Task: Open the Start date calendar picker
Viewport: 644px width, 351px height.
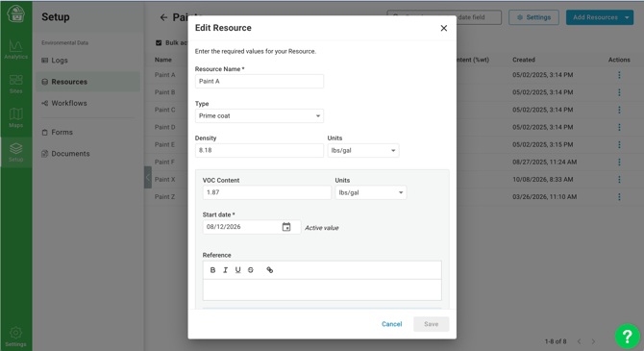Action: 286,227
